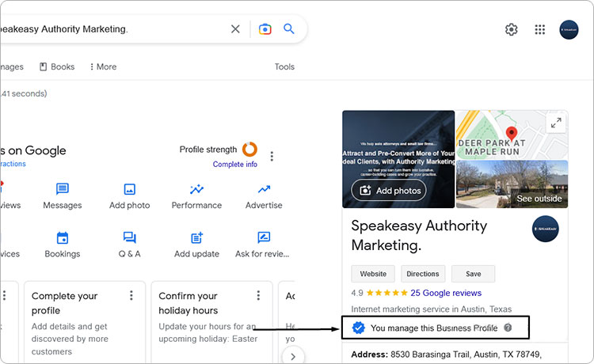Viewport: 594px width, 364px height.
Task: Click the Address label text
Action: [369, 355]
